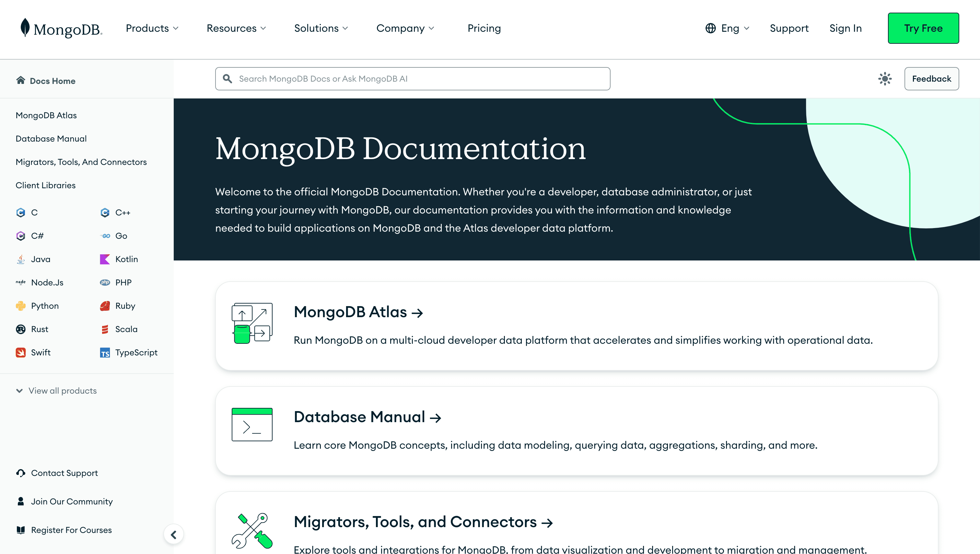Click the Swift client library icon
This screenshot has height=554, width=980.
[21, 352]
